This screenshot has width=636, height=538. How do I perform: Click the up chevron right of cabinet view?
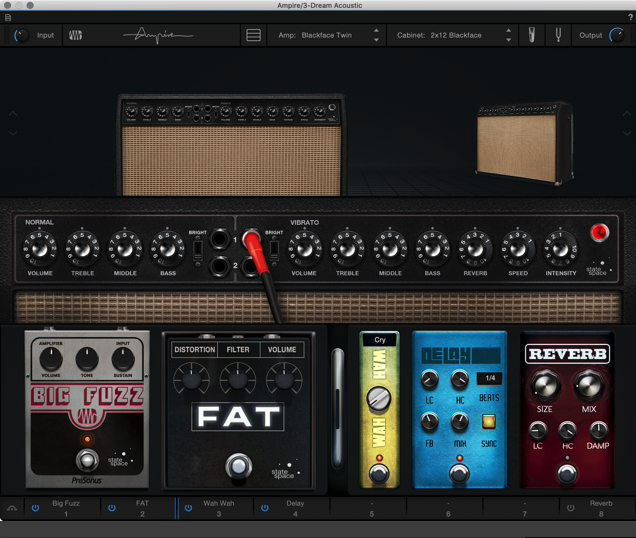click(627, 115)
